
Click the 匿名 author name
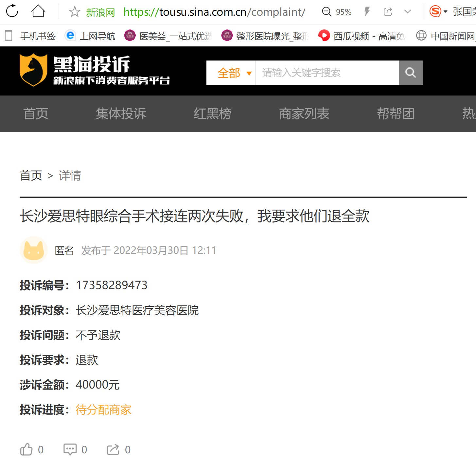pos(64,251)
